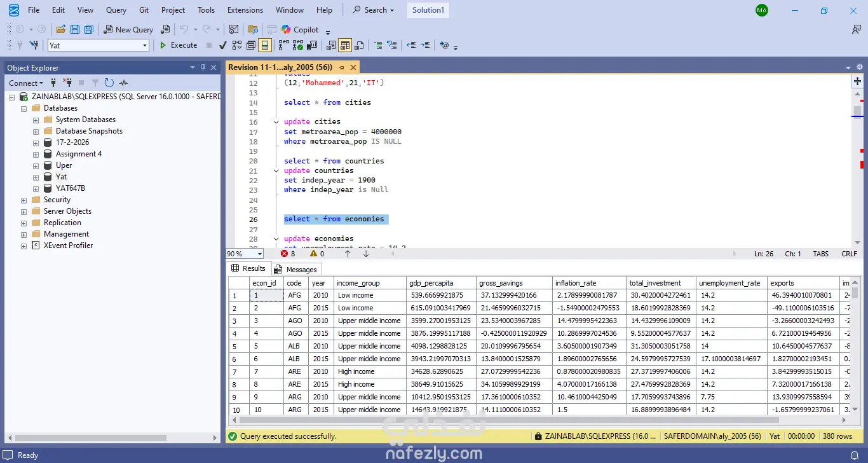Open the Tools menu
Viewport: 868px width, 463px height.
(206, 10)
